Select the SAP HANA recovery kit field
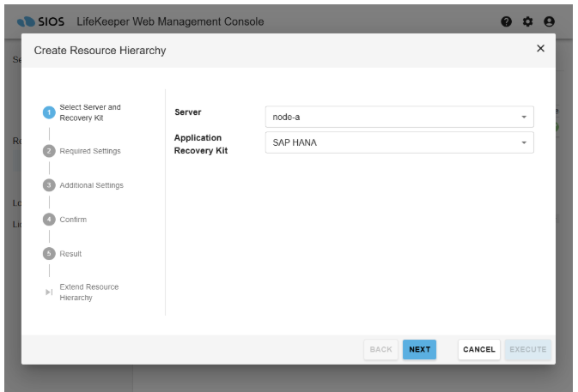578x392 pixels. click(x=391, y=142)
